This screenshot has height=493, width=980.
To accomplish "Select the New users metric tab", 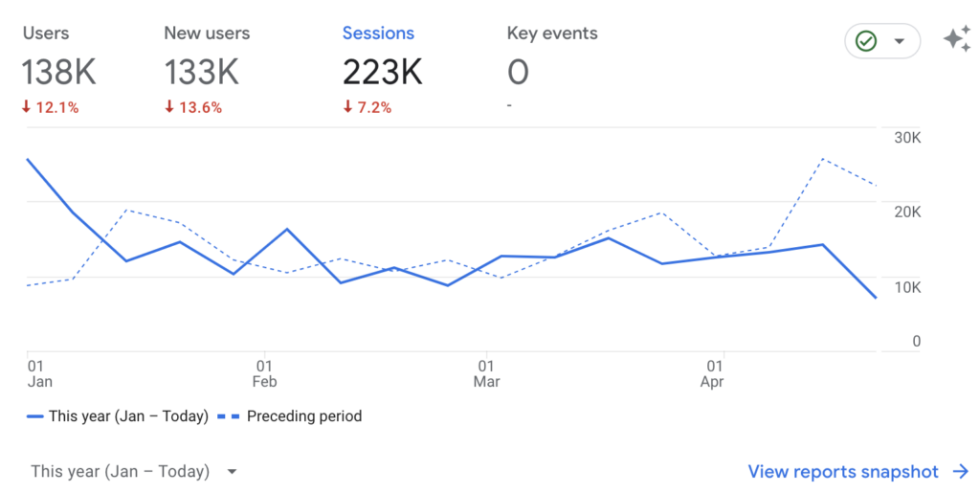I will pos(207,34).
